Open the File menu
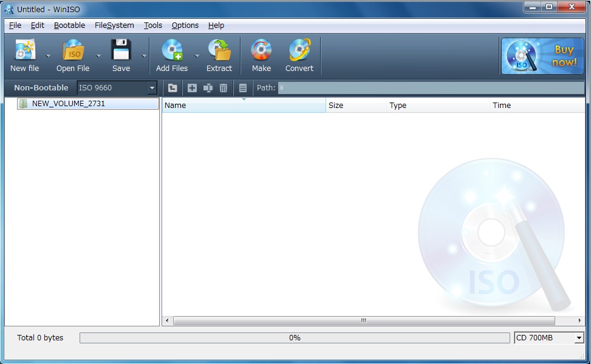This screenshot has height=364, width=591. (x=15, y=25)
